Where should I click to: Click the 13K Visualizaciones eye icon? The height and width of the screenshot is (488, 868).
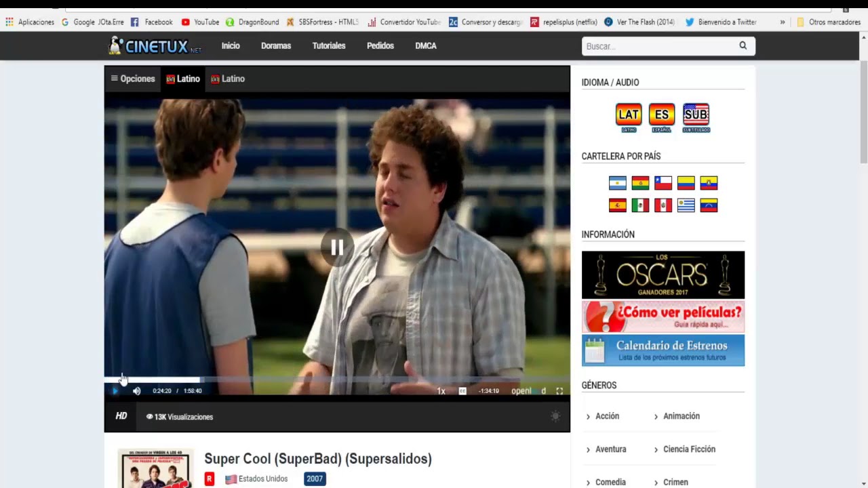150,417
